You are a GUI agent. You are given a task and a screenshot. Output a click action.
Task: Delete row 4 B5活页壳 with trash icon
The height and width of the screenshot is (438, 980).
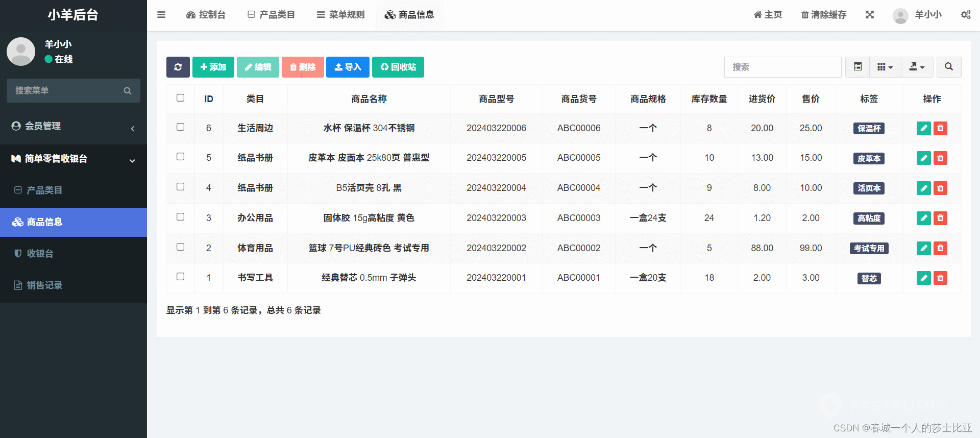click(940, 188)
